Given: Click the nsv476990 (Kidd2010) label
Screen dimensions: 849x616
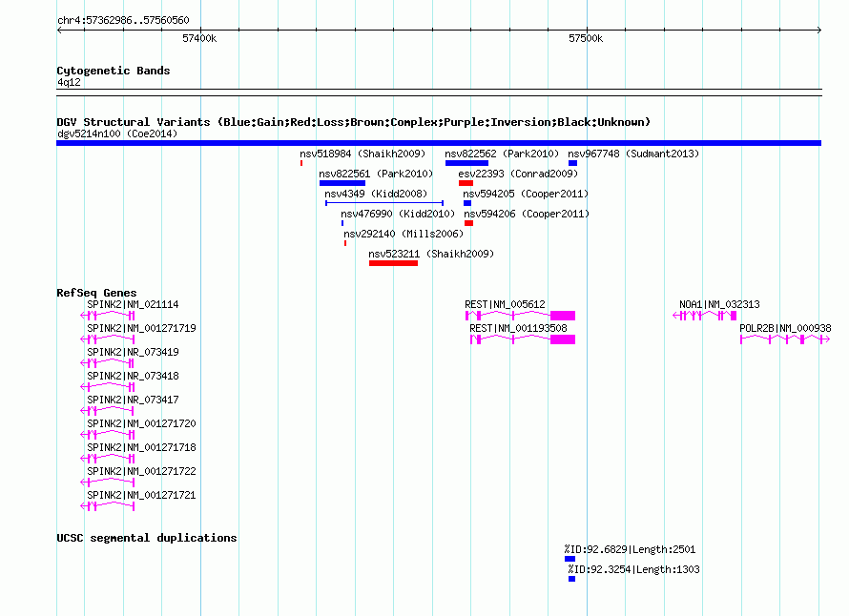Looking at the screenshot, I should coord(398,214).
